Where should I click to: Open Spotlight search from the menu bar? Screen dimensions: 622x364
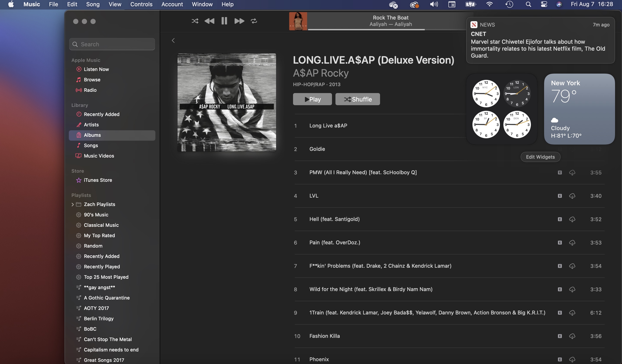(x=528, y=4)
